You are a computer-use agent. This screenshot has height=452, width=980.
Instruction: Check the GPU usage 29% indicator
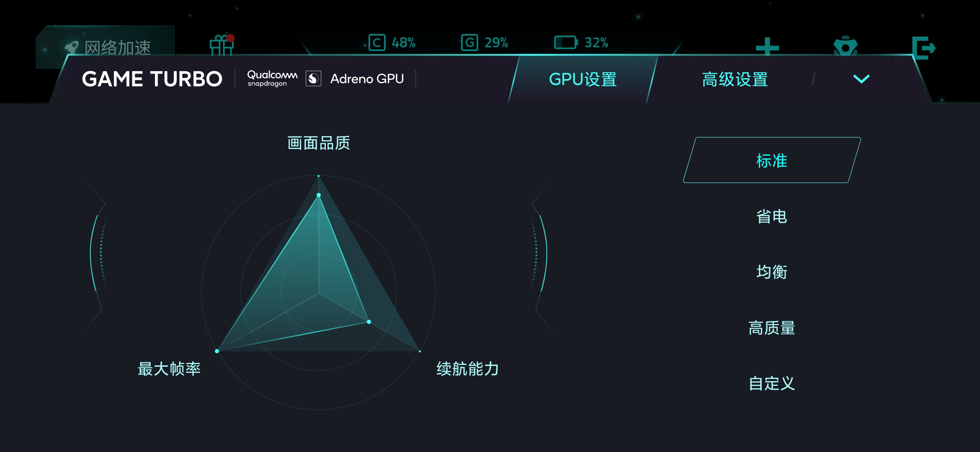(x=485, y=43)
